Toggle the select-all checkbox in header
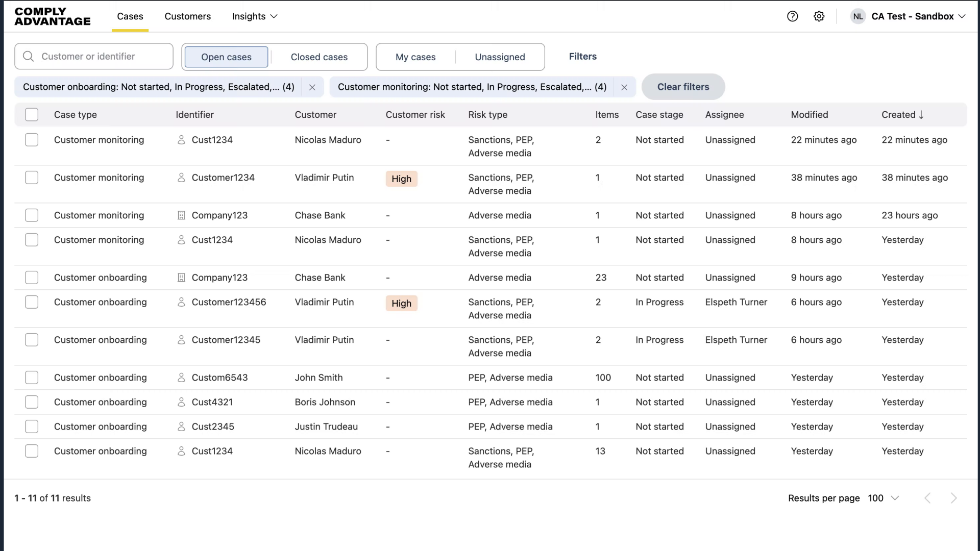Viewport: 980px width, 551px height. click(x=32, y=115)
